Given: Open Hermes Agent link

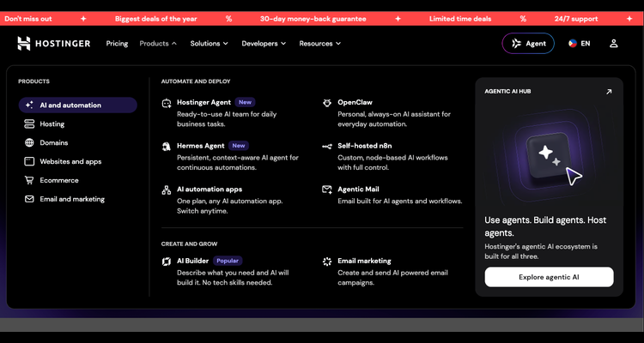Looking at the screenshot, I should 200,146.
